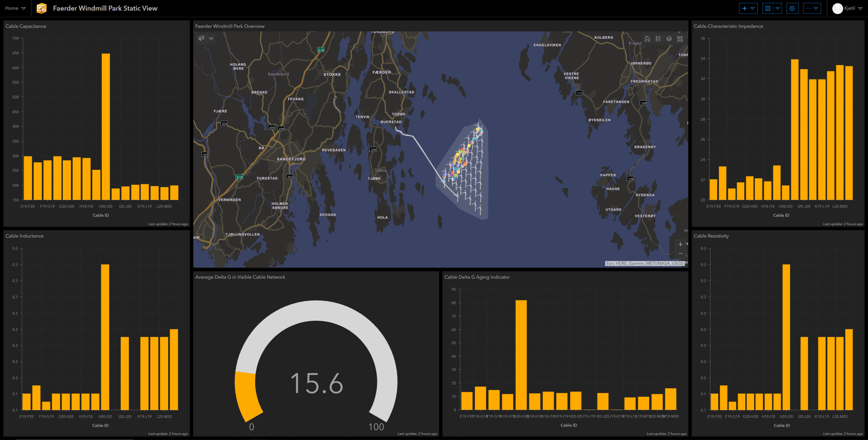Click the map home extent icon

[x=647, y=39]
